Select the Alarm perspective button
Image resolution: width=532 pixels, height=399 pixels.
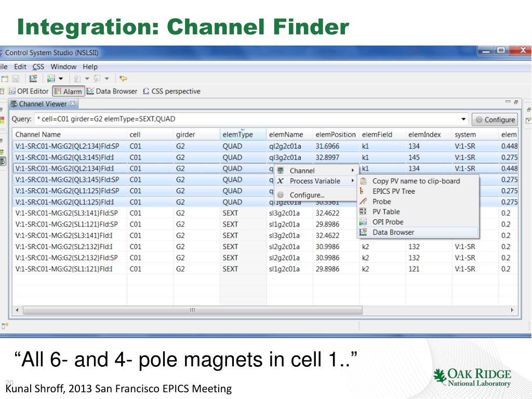69,91
